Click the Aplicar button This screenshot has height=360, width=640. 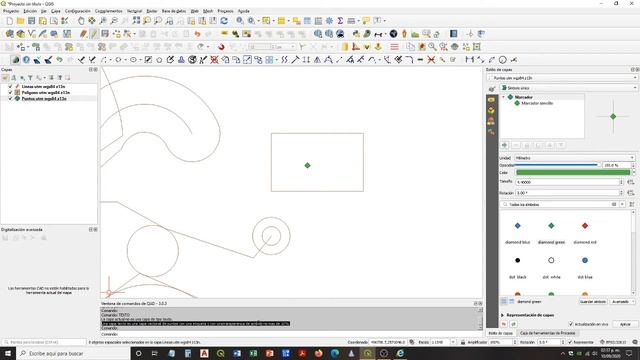pyautogui.click(x=626, y=324)
